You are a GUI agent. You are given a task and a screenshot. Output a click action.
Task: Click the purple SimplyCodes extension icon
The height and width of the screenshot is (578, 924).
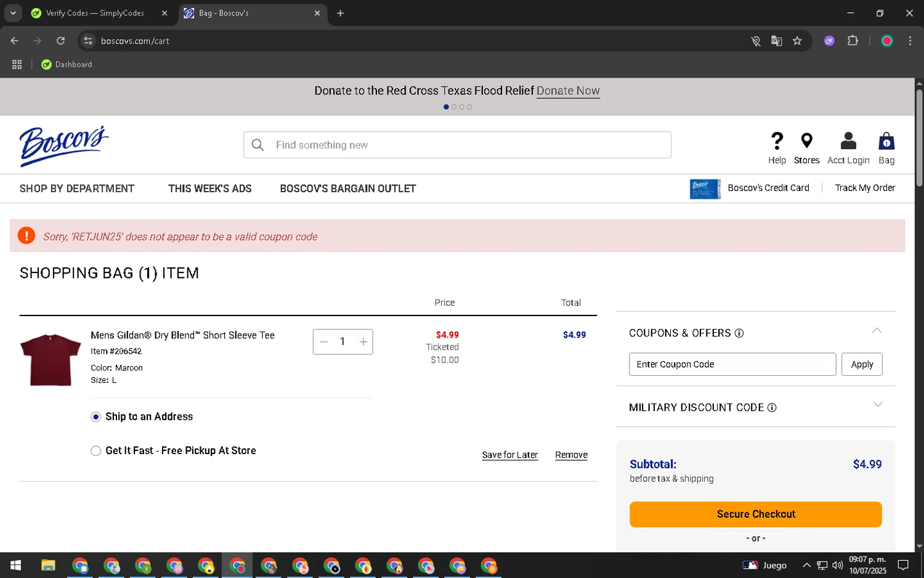(829, 41)
